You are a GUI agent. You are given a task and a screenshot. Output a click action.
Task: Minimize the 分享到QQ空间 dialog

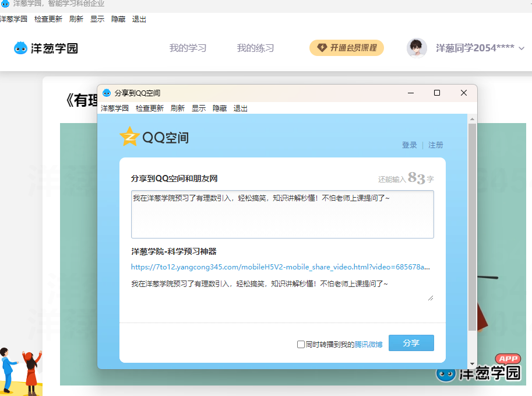(x=411, y=93)
